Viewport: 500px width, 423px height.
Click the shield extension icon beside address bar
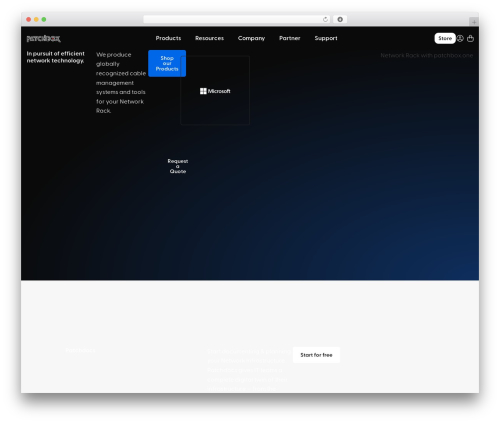[340, 19]
